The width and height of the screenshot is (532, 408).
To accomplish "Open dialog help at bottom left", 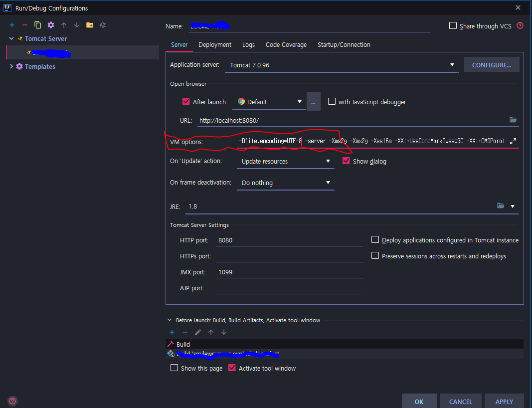I will point(12,401).
